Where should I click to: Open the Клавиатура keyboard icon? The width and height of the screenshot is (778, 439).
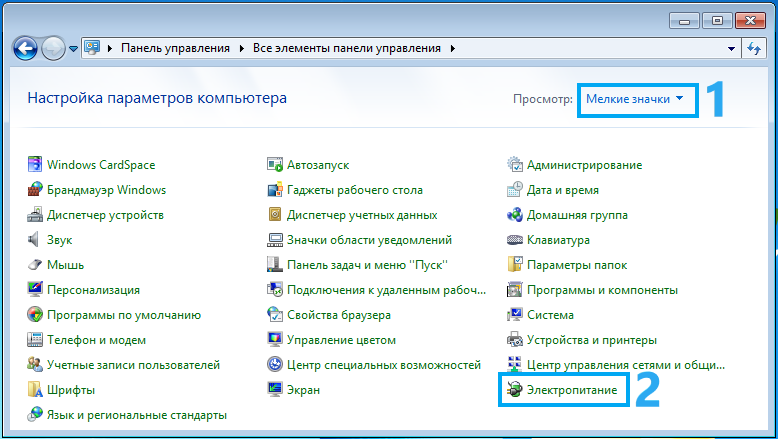tap(515, 240)
